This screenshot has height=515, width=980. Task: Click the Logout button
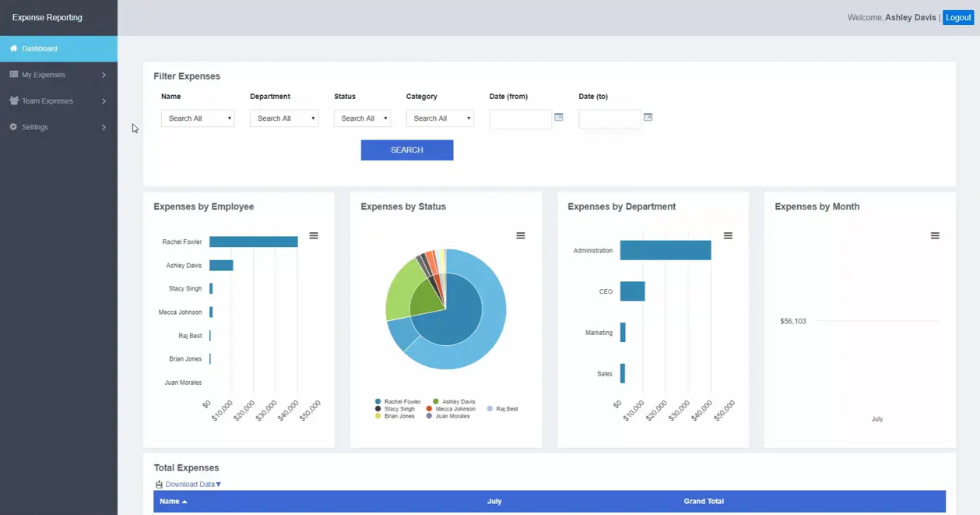click(x=958, y=17)
